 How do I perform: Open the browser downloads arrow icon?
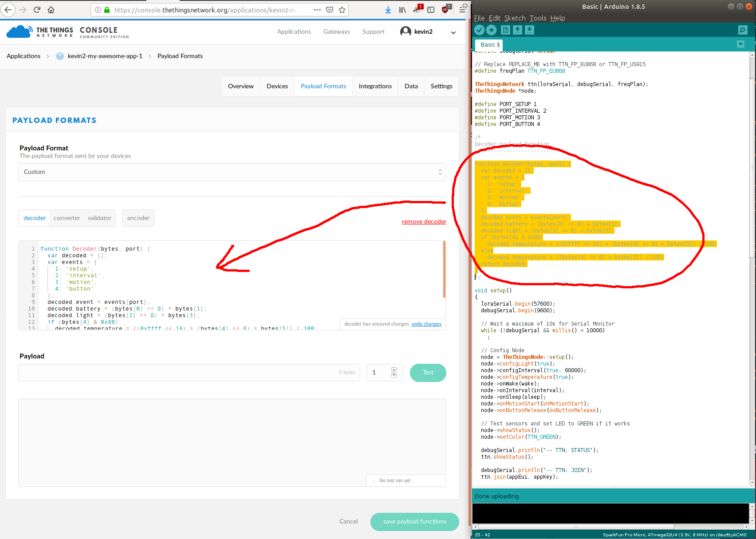[388, 10]
